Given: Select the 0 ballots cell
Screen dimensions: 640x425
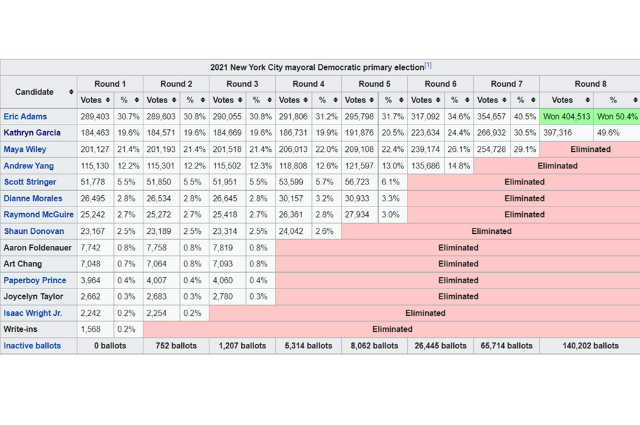Looking at the screenshot, I should coord(110,346).
